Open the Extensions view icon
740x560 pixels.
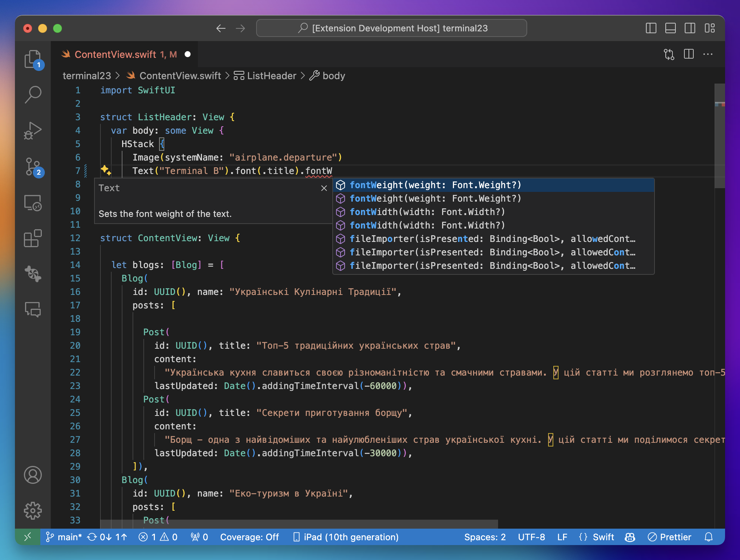coord(33,238)
